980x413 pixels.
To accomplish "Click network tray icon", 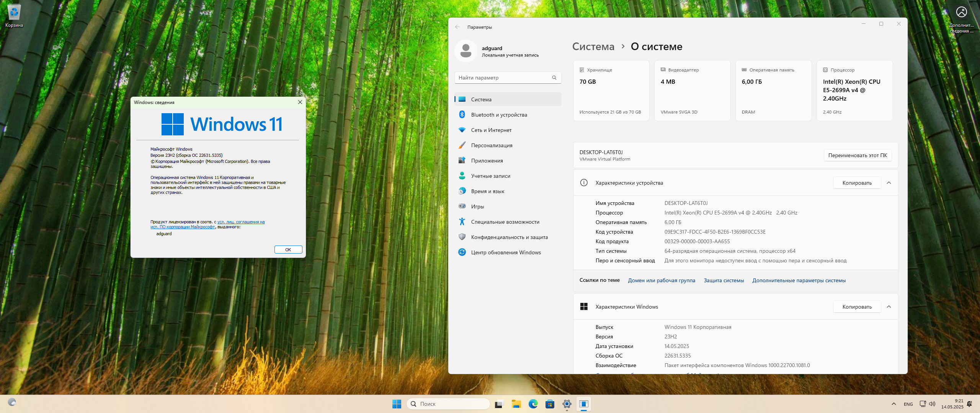I will [x=923, y=404].
